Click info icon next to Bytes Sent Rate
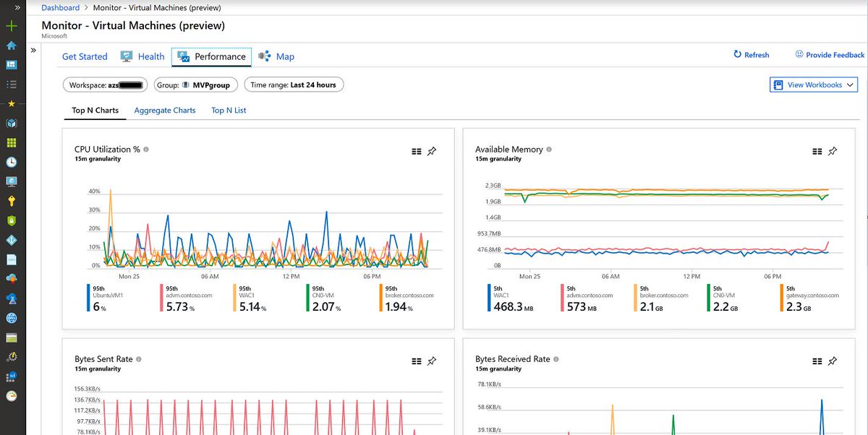The width and height of the screenshot is (868, 435). pyautogui.click(x=139, y=359)
